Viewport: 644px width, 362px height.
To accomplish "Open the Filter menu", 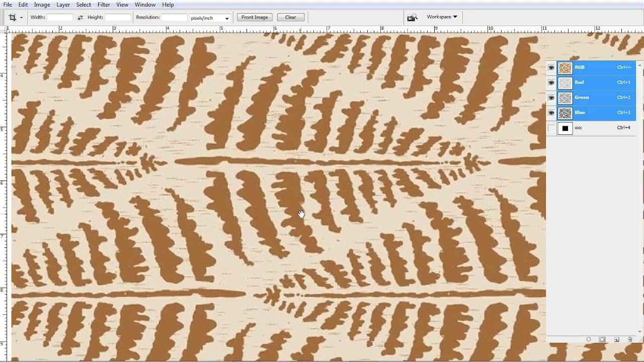I will click(104, 5).
